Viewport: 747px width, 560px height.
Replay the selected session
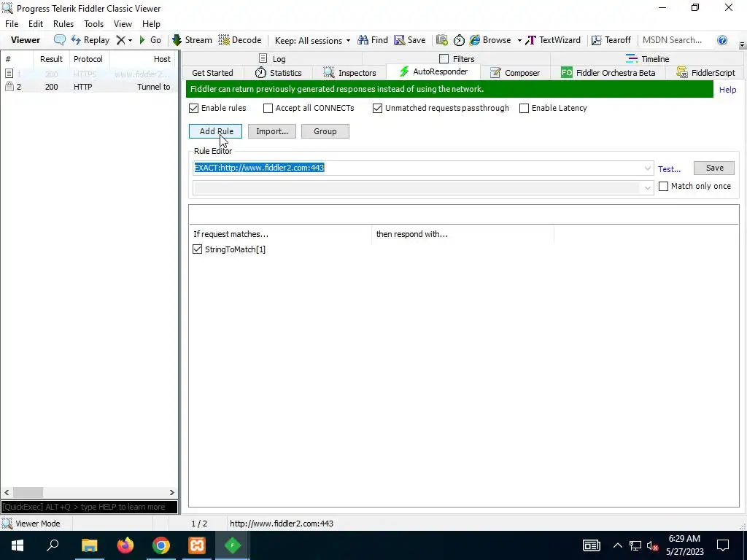click(x=90, y=40)
